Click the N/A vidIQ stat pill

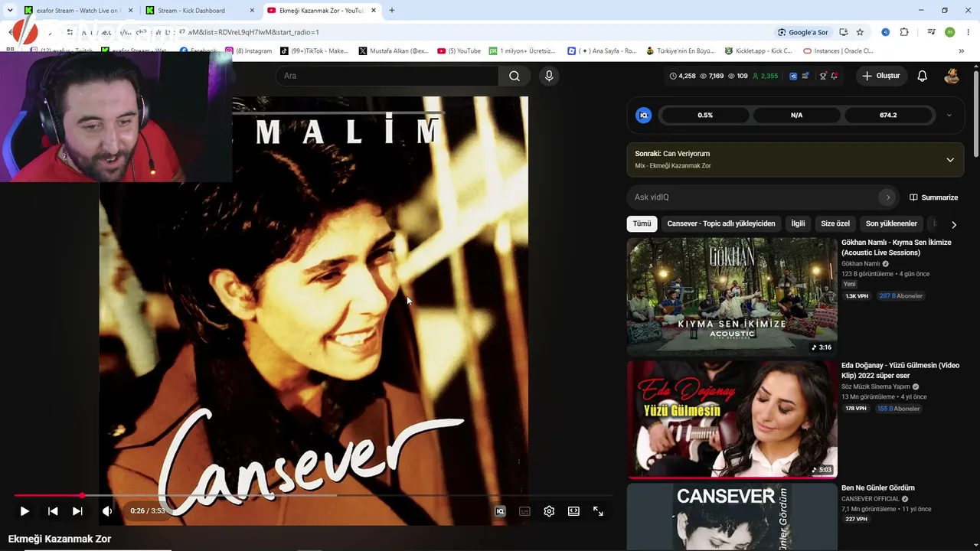[796, 115]
